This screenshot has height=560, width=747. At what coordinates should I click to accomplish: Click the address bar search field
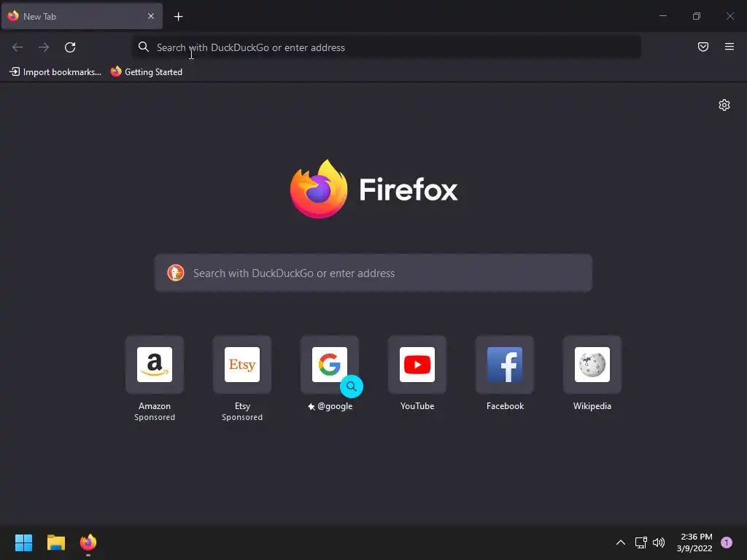[x=387, y=47]
